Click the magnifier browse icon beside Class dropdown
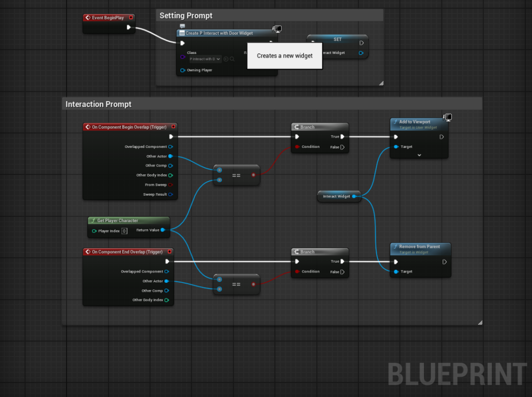Screen dimensions: 532x397 click(232, 59)
